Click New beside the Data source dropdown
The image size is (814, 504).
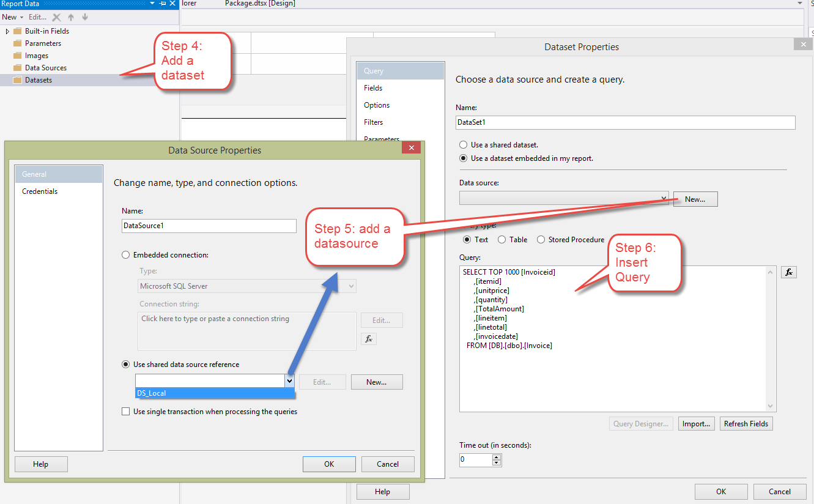coord(695,199)
